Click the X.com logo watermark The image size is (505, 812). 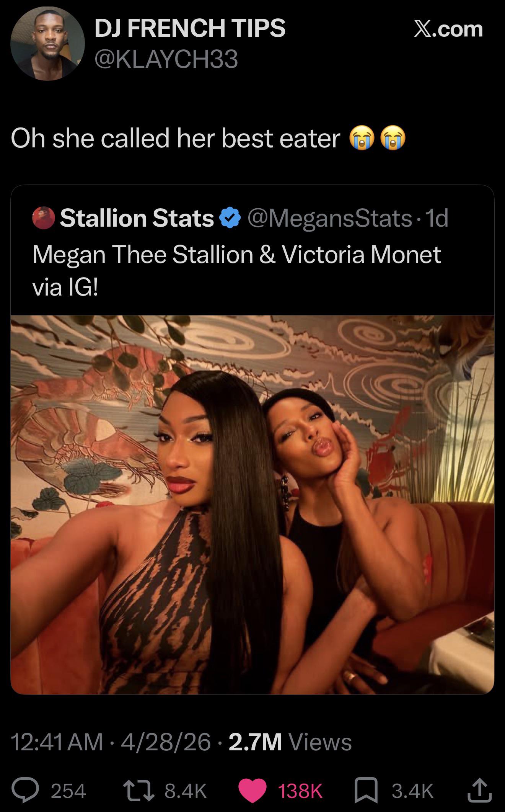pyautogui.click(x=448, y=29)
